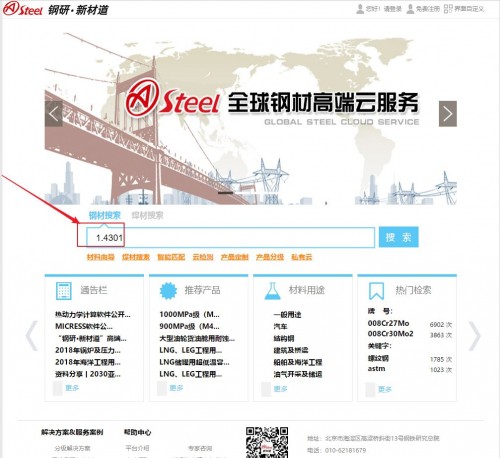
Task: Select the 建筑及桥梁 material use
Action: (291, 350)
